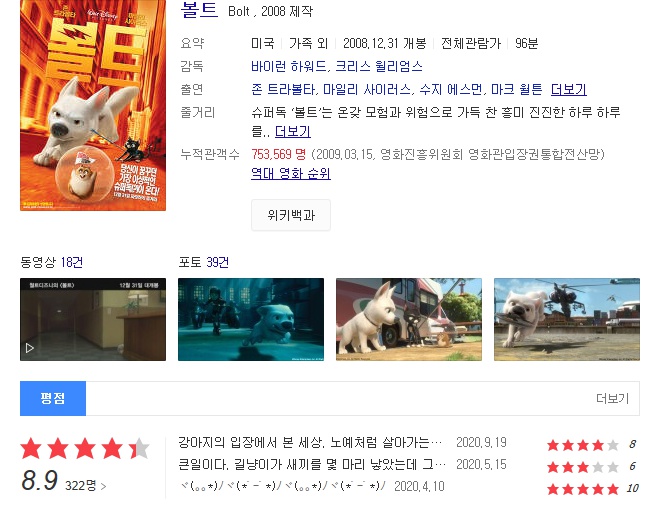The height and width of the screenshot is (508, 660).
Task: Open the blue underwater Bolt photo
Action: [x=251, y=319]
